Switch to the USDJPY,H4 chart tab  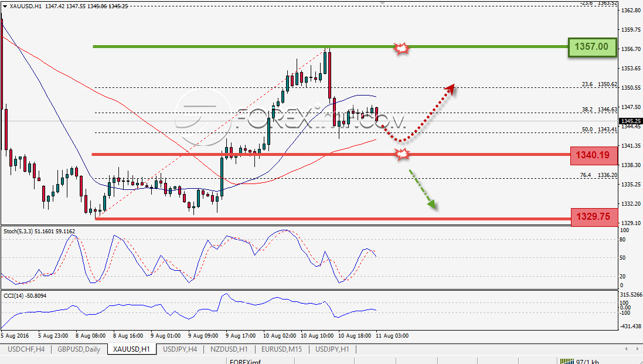coord(180,349)
